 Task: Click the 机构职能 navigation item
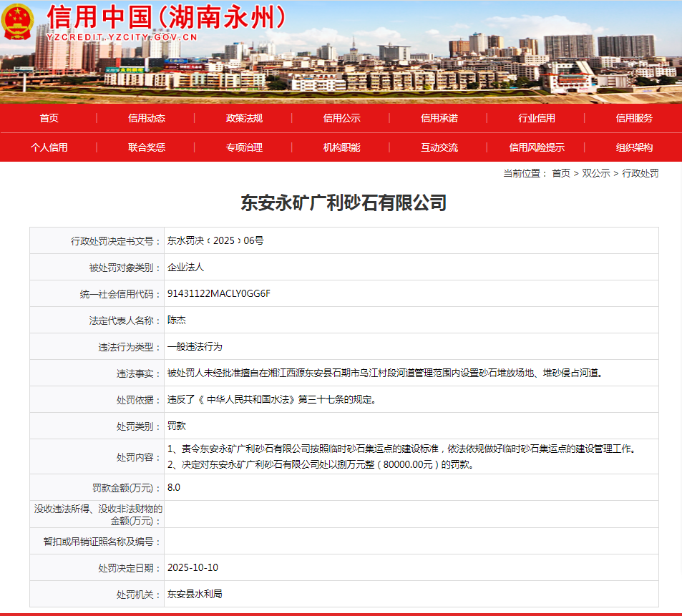(341, 147)
